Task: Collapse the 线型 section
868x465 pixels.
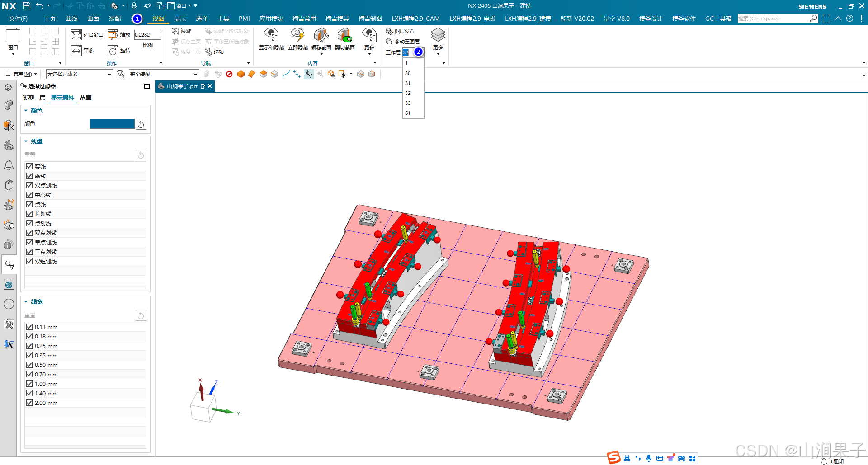Action: pyautogui.click(x=26, y=141)
